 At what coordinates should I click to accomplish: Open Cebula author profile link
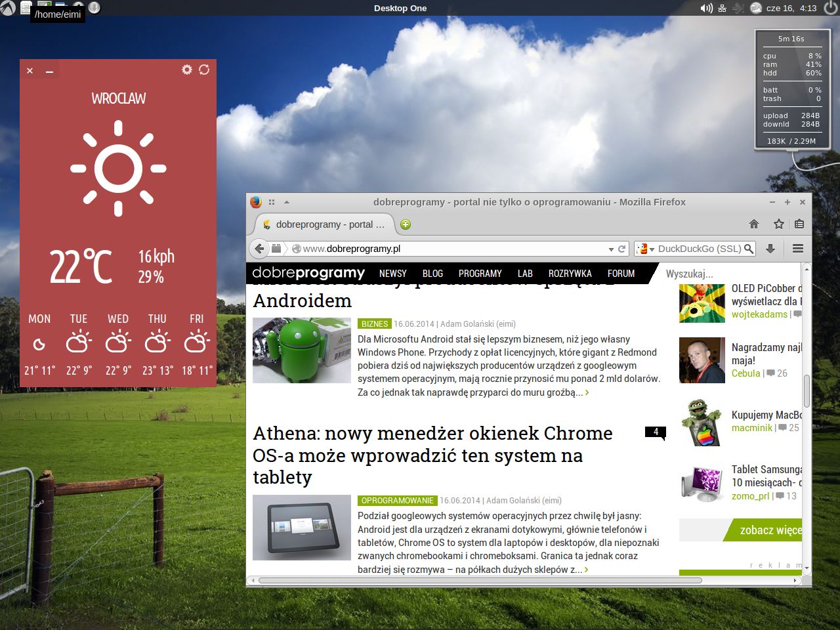(745, 373)
